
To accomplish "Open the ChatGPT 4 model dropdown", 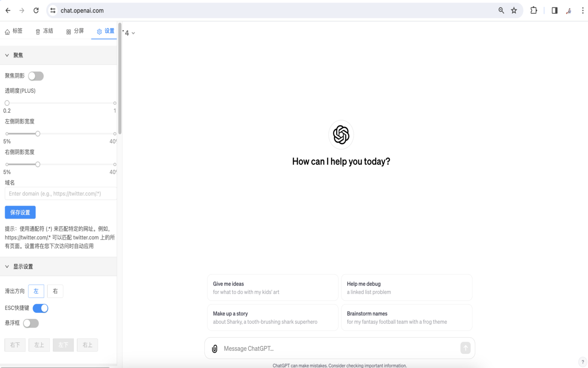I will 130,33.
